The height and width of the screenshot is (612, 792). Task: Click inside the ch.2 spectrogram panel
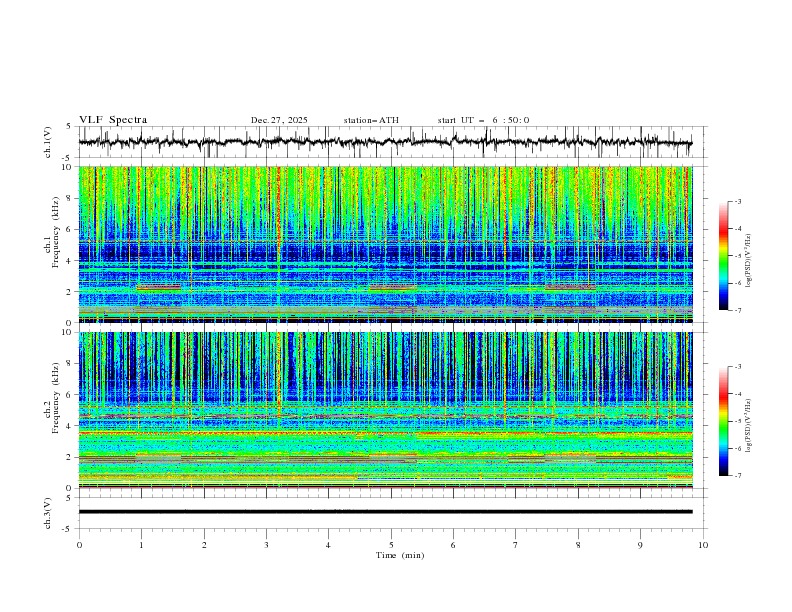point(385,410)
